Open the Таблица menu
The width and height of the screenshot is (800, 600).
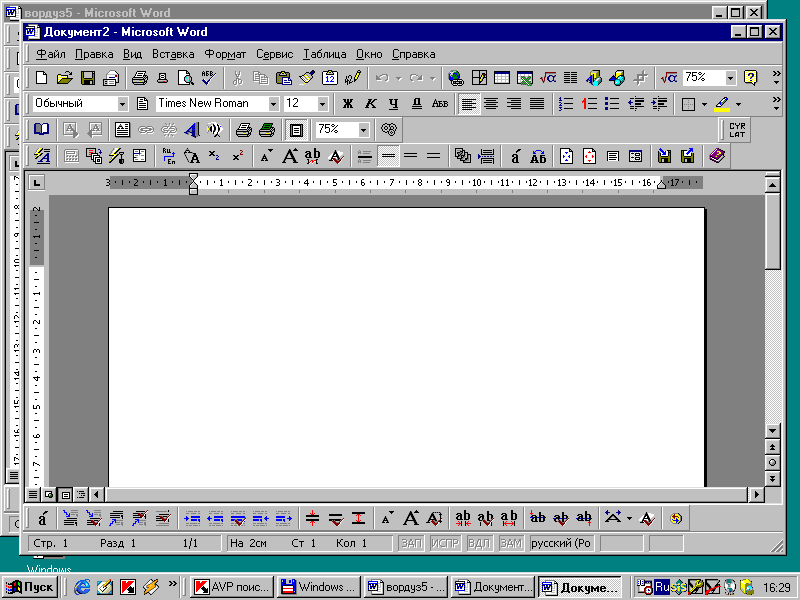pyautogui.click(x=324, y=54)
